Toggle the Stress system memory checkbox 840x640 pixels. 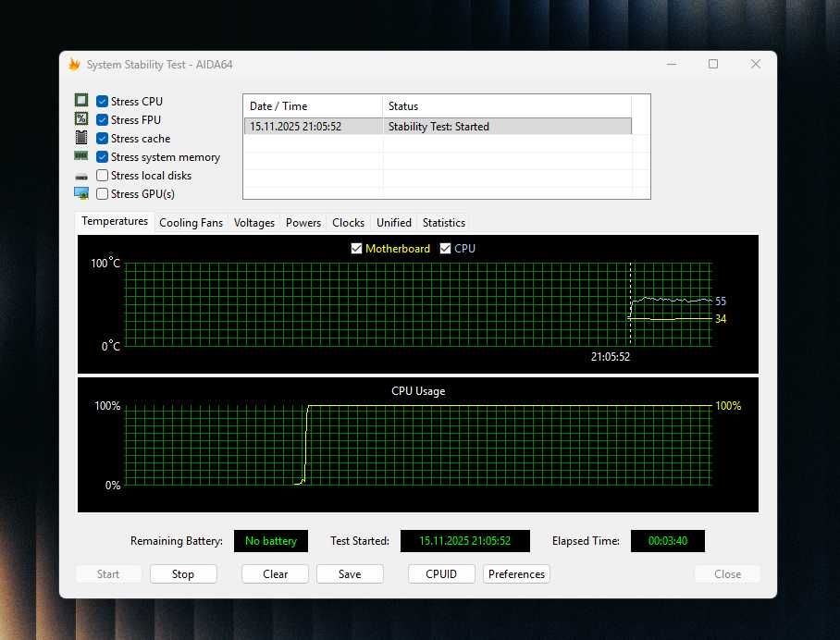click(103, 157)
